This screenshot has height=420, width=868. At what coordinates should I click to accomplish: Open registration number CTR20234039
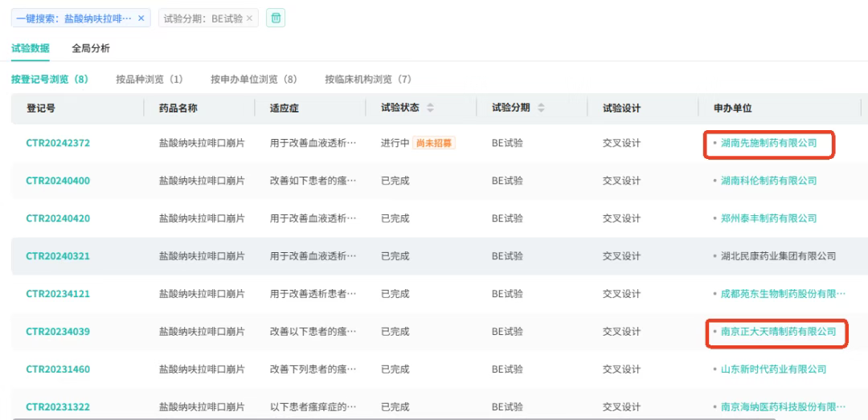[58, 332]
